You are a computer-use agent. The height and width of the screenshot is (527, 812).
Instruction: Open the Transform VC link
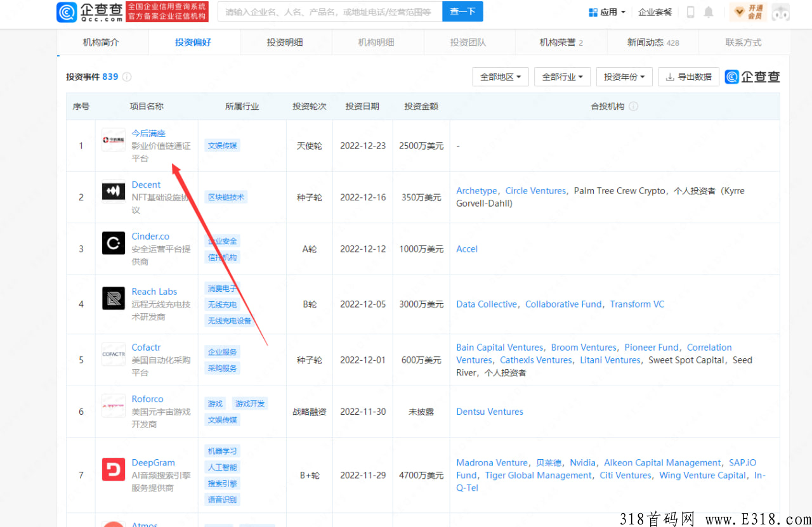click(638, 304)
